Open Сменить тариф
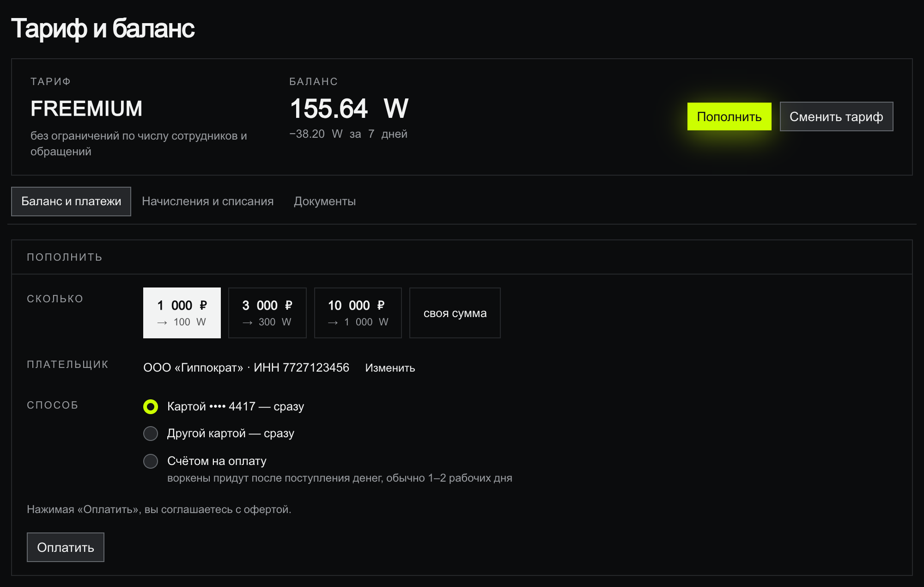This screenshot has width=924, height=587. coord(836,116)
